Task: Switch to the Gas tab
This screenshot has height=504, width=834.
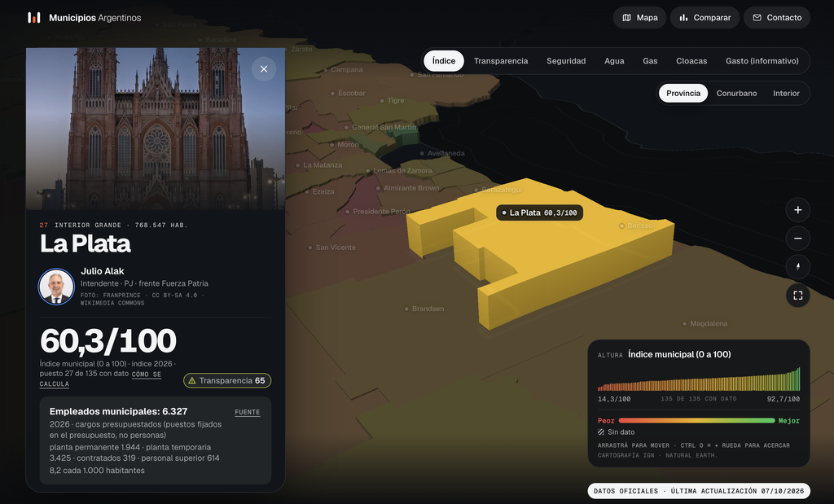Action: pyautogui.click(x=650, y=60)
